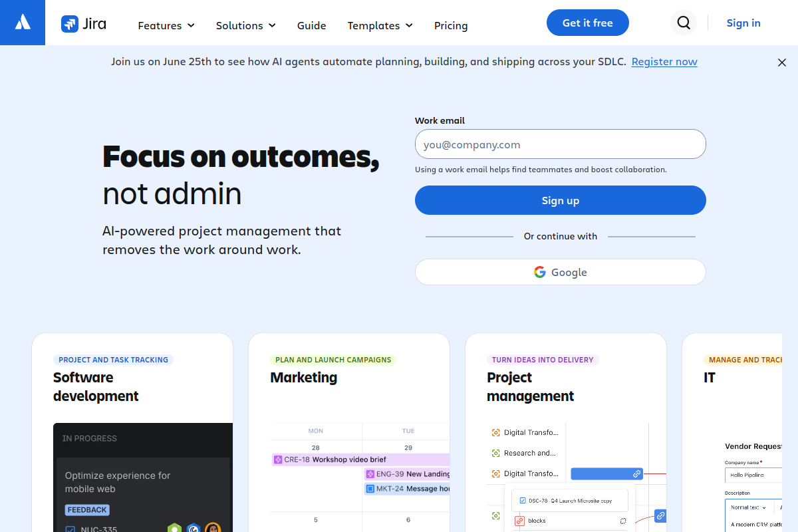This screenshot has height=532, width=798.
Task: Click the PROJECT AND TASK TRACKING tag
Action: 114,360
